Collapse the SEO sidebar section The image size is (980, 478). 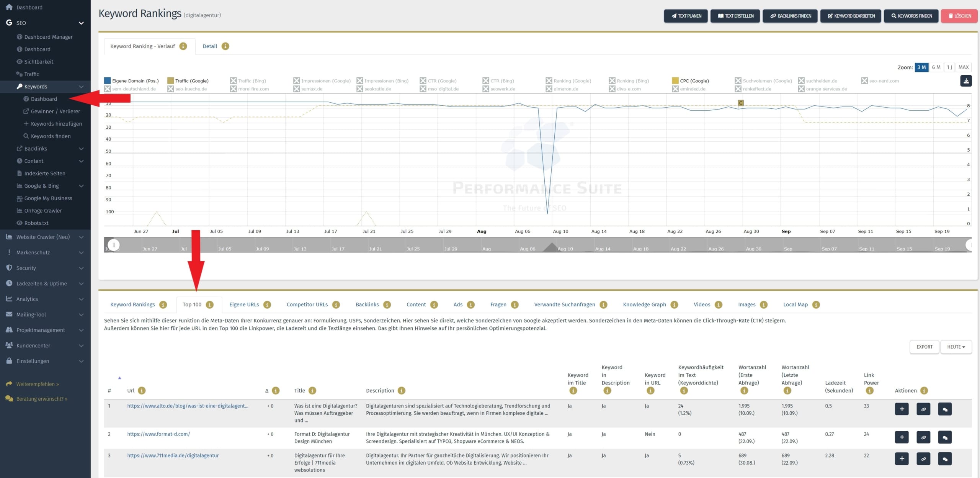81,23
